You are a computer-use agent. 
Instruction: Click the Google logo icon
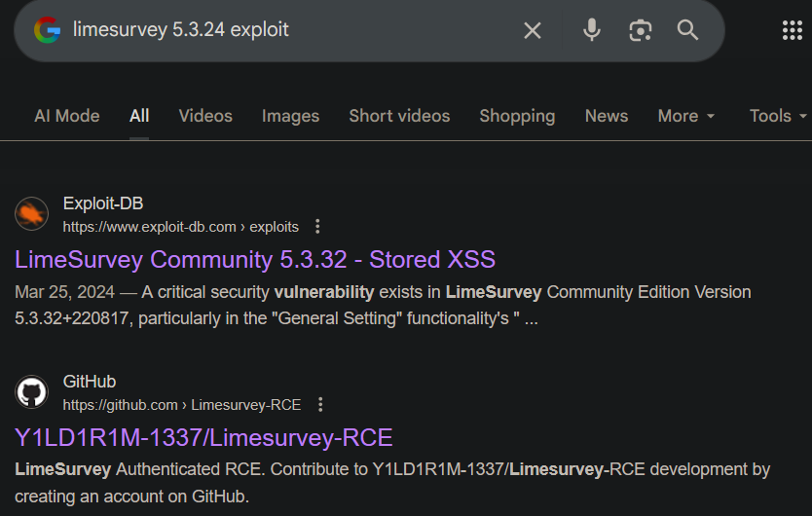47,30
